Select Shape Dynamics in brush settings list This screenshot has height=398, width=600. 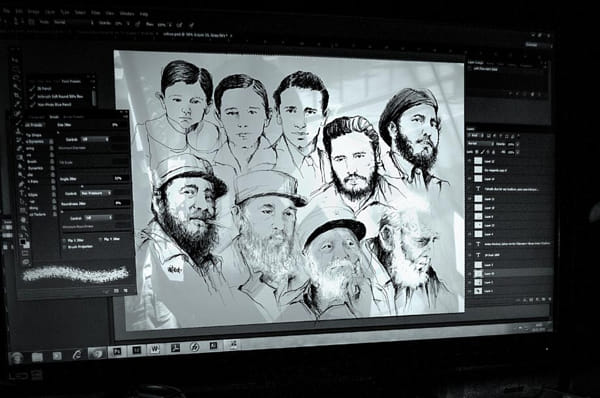point(35,142)
